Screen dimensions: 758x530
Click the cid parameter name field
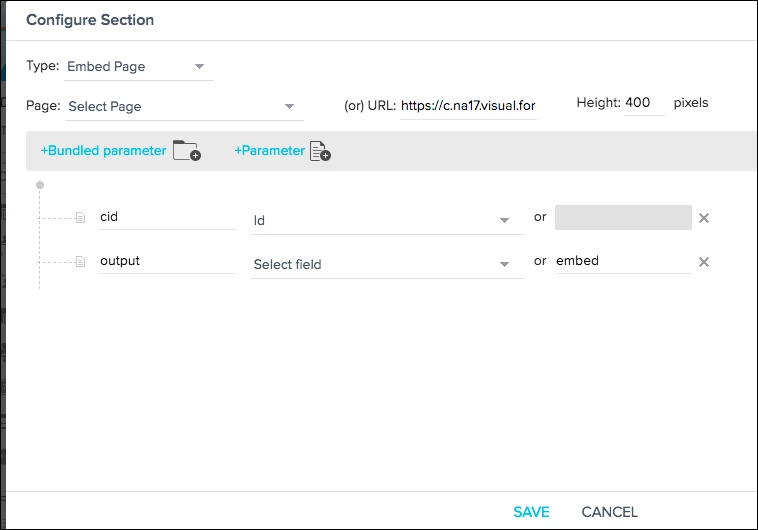click(x=167, y=217)
